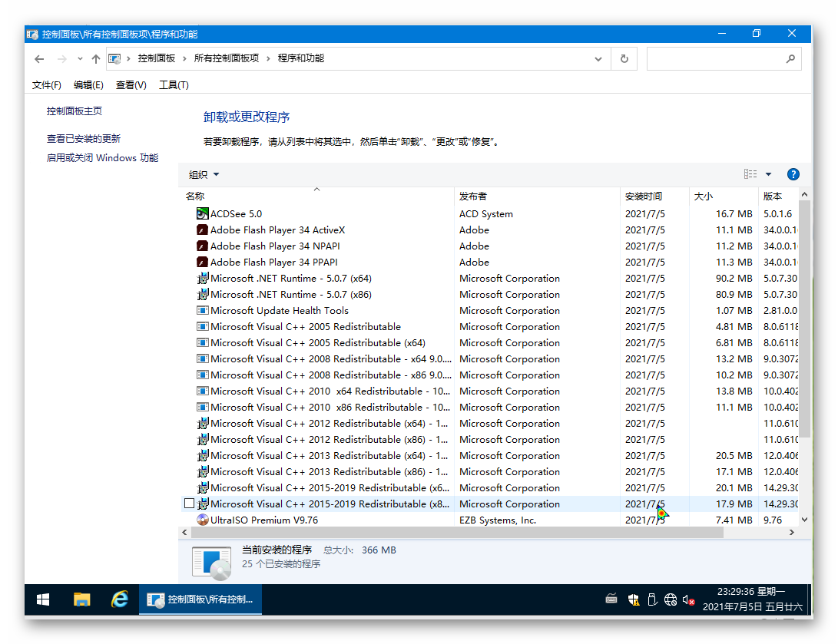Click the Visual C++ 2008 x64 icon

click(x=203, y=359)
